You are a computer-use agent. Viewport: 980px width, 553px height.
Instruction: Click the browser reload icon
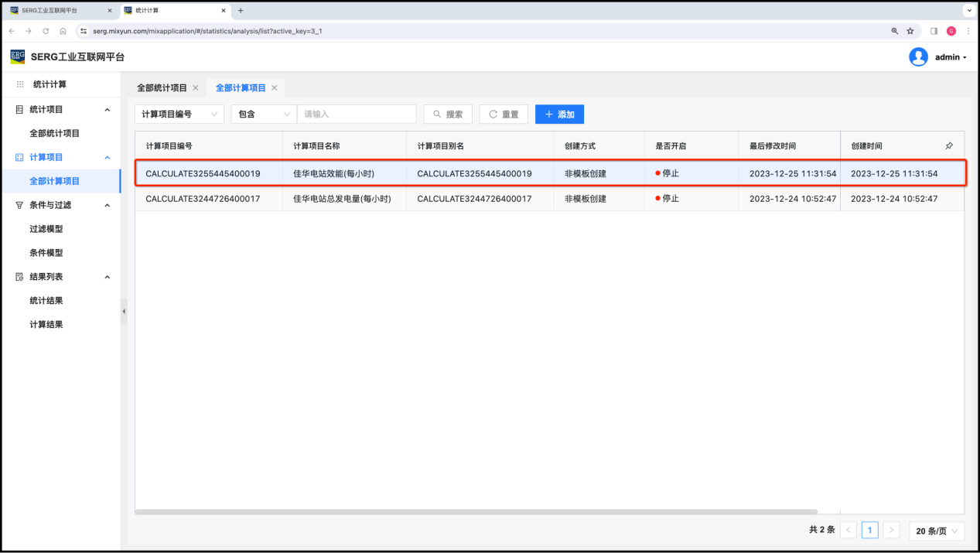point(46,31)
